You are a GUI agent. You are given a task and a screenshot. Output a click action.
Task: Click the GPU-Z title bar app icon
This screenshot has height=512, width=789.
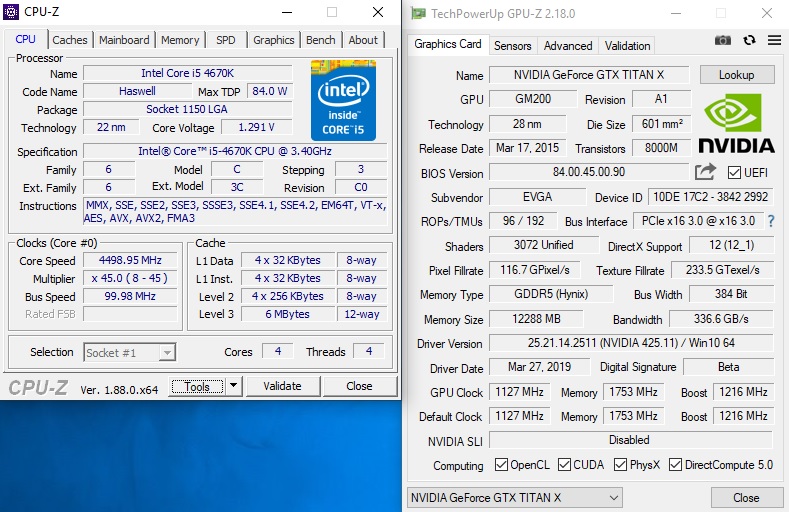418,13
